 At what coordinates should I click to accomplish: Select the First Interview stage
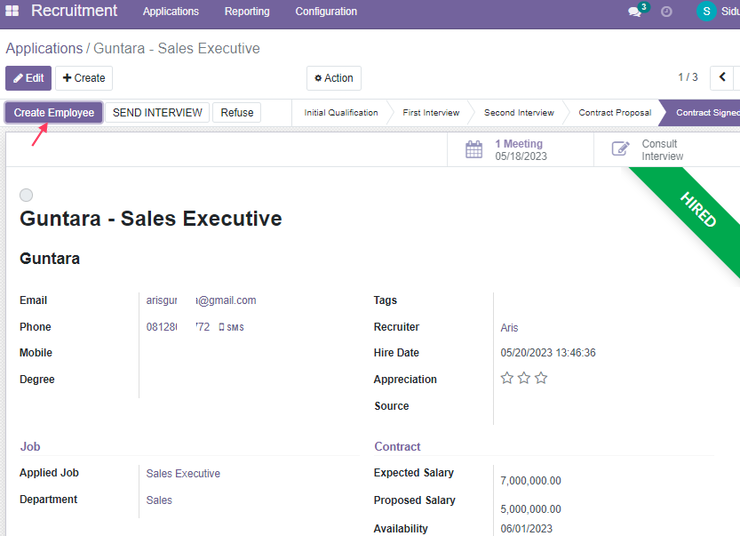click(430, 113)
